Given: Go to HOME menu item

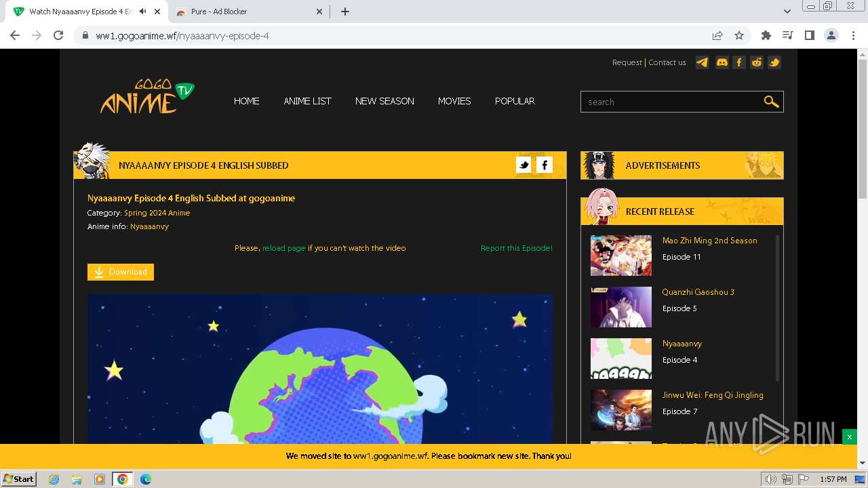Looking at the screenshot, I should (x=247, y=101).
